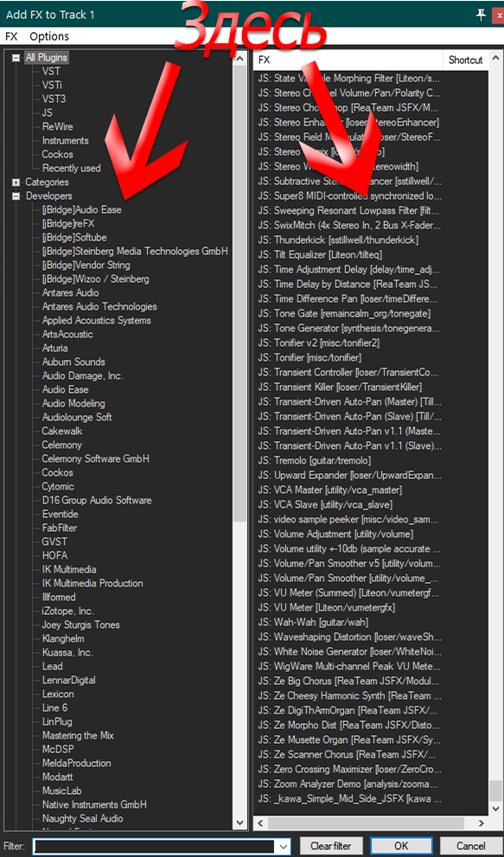Select JS: video sample peeker effect
504x857 pixels.
tap(348, 520)
